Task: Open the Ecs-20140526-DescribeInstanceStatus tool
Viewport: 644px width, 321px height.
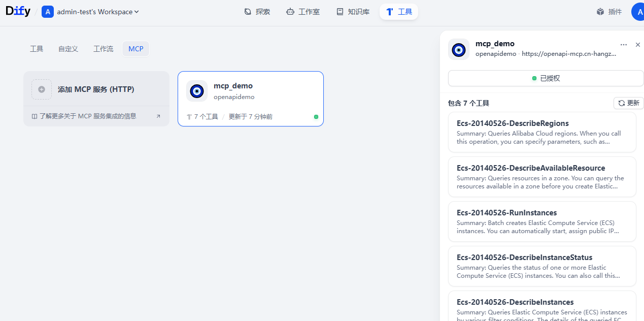Action: point(542,266)
